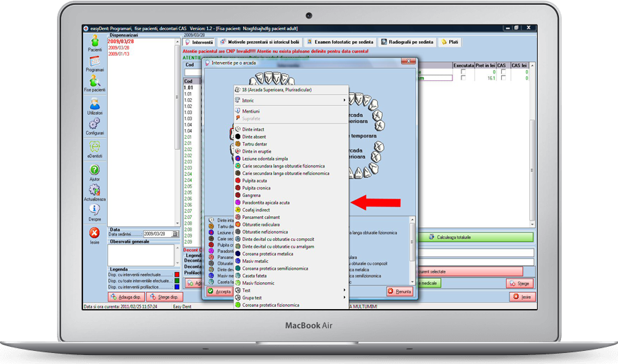
Task: Toggle the Executata checkbox in first row
Action: point(464,71)
